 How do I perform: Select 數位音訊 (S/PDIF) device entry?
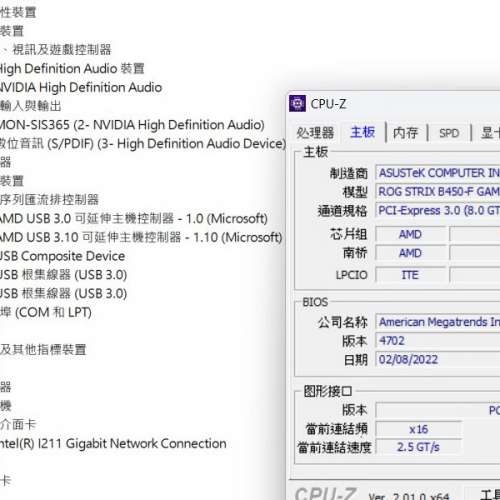143,144
